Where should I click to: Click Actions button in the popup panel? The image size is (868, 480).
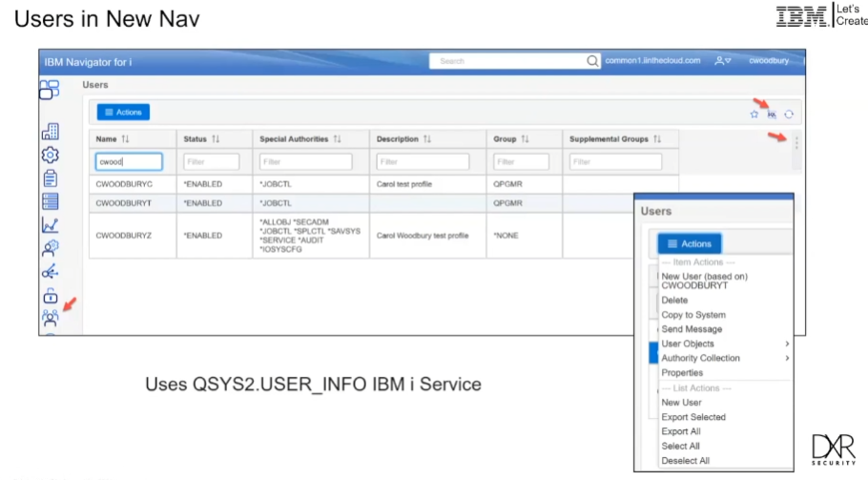pos(690,243)
